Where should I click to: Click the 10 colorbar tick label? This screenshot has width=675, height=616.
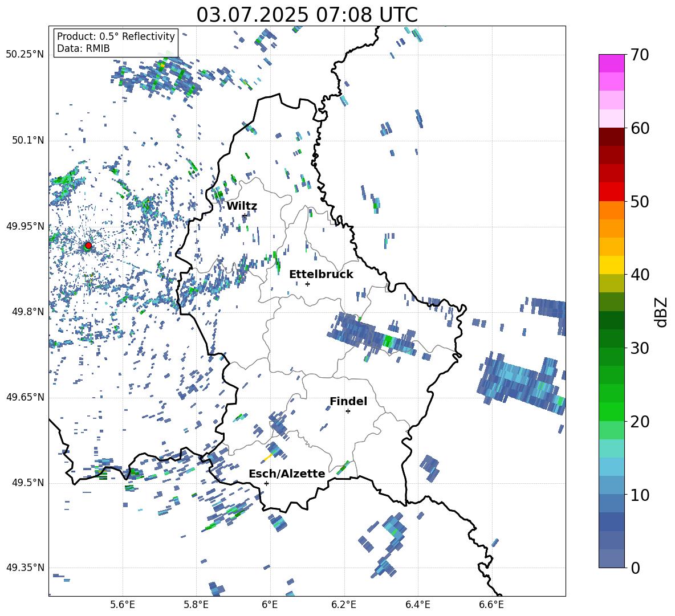click(x=640, y=495)
